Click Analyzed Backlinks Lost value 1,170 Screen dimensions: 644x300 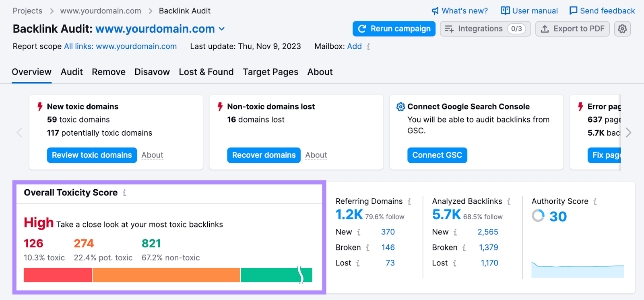(x=489, y=263)
